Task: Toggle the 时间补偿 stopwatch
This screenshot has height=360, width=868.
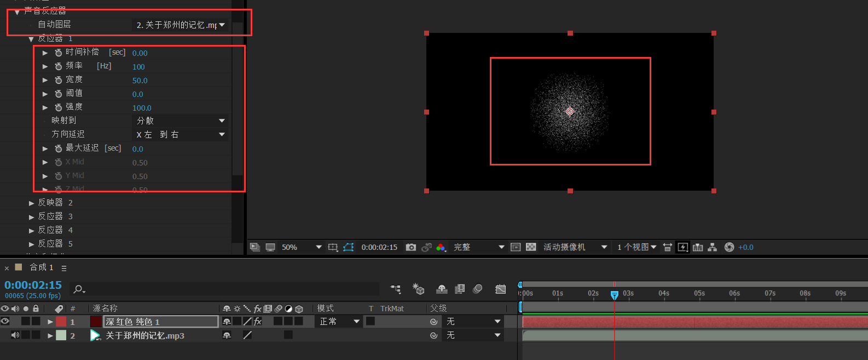Action: click(x=59, y=53)
